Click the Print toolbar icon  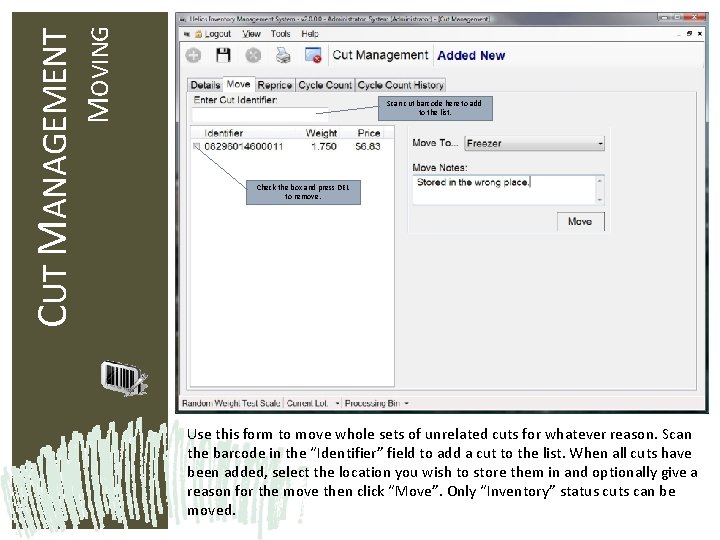tap(283, 56)
